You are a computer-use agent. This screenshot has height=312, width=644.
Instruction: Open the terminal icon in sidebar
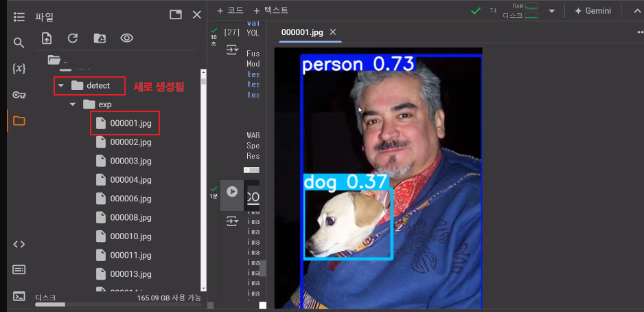point(19,296)
